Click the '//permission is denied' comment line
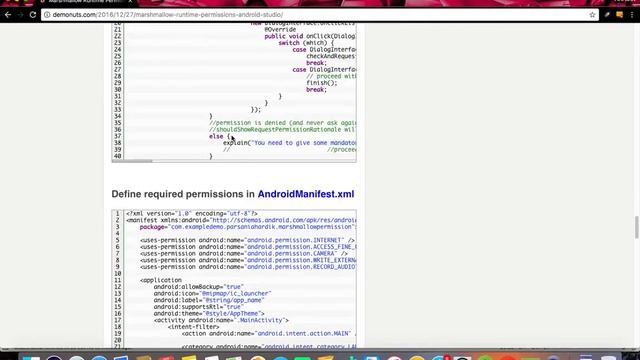 282,123
